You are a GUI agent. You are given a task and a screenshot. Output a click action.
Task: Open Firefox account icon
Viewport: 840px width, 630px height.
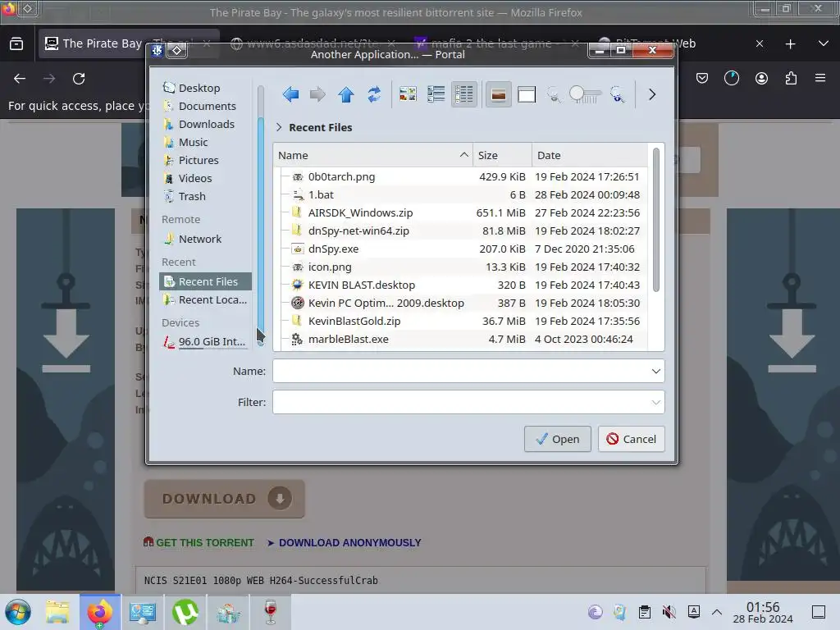pyautogui.click(x=761, y=78)
